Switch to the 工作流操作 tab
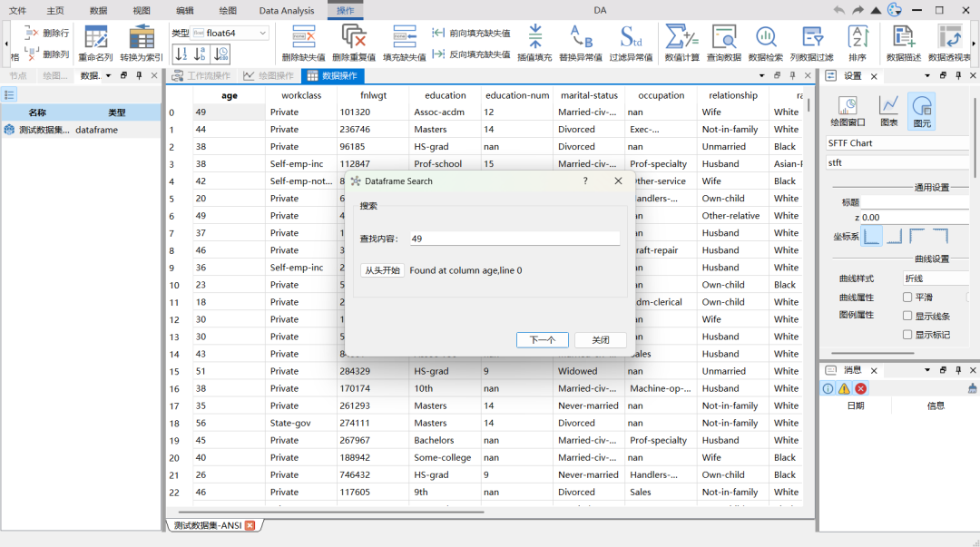Screen dimensions: 980x547 coord(201,75)
